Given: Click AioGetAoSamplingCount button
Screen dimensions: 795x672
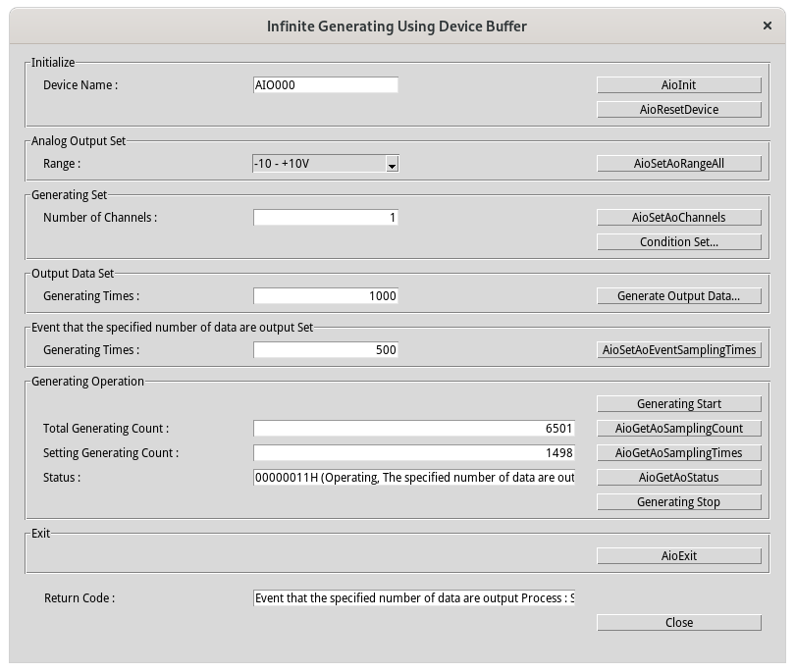Looking at the screenshot, I should pos(679,429).
